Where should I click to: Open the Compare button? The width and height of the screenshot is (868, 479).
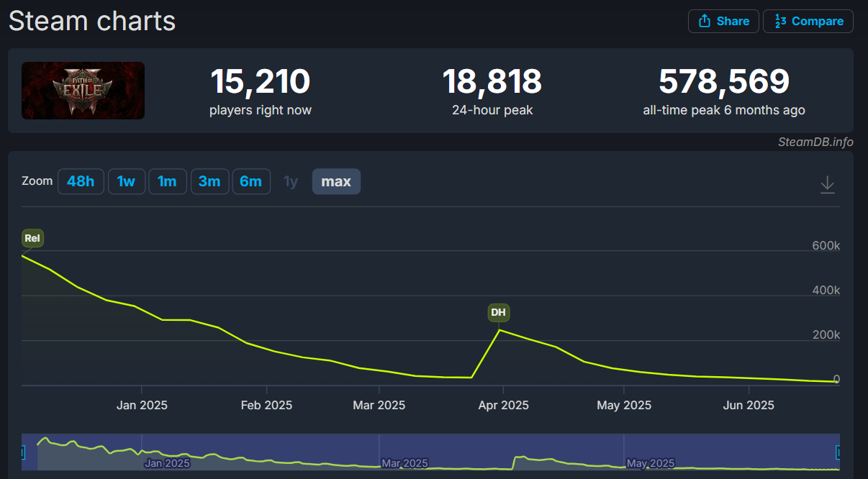(808, 21)
